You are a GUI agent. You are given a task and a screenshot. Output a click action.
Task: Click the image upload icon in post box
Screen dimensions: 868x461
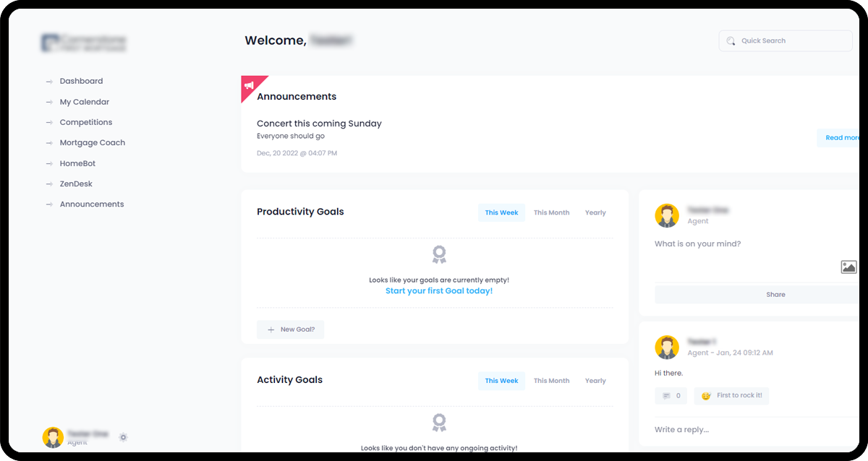tap(849, 267)
